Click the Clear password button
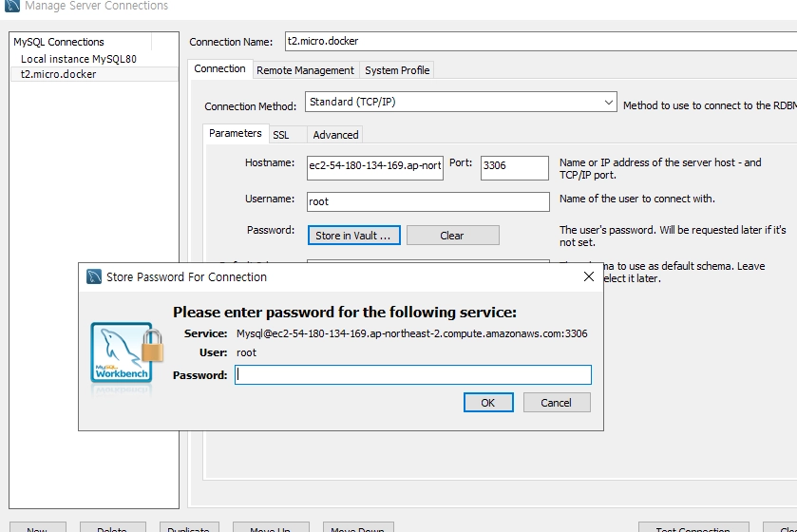 coord(452,236)
